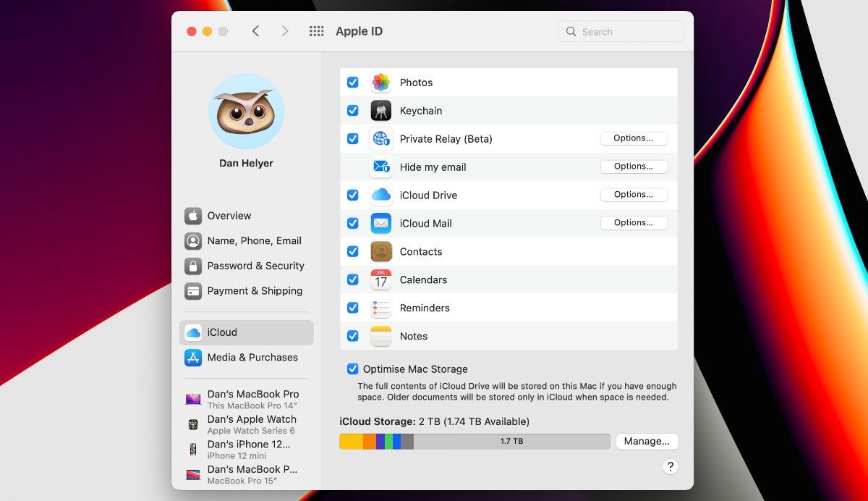The width and height of the screenshot is (868, 501).
Task: Click the forward navigation arrow
Action: [285, 31]
